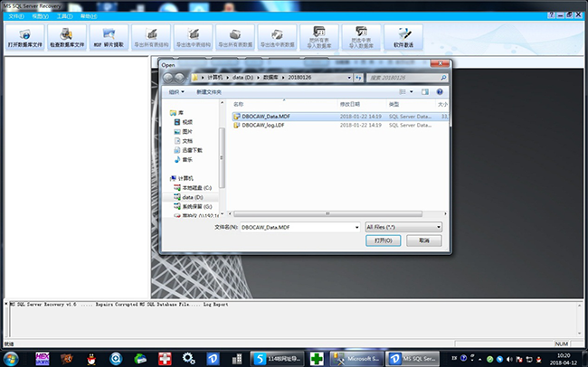Open the green cross taskbar icon

point(317,359)
